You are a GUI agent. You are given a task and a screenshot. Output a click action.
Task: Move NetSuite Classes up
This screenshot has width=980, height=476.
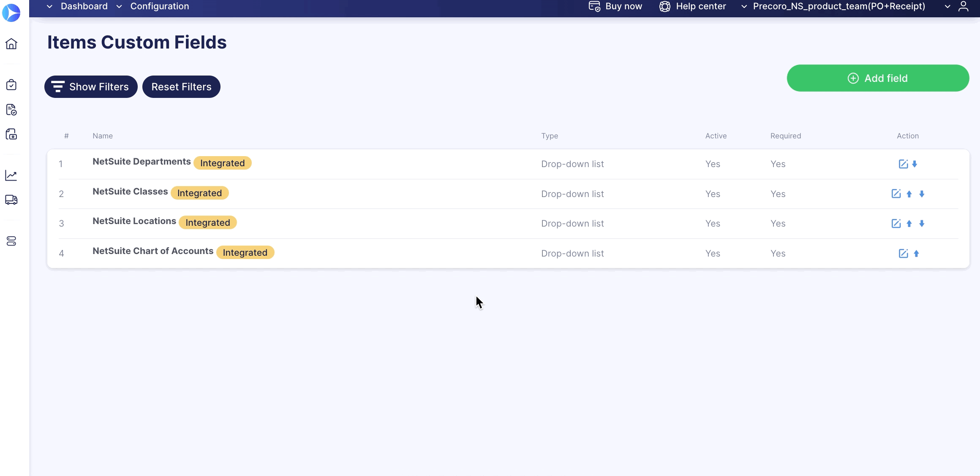tap(909, 194)
